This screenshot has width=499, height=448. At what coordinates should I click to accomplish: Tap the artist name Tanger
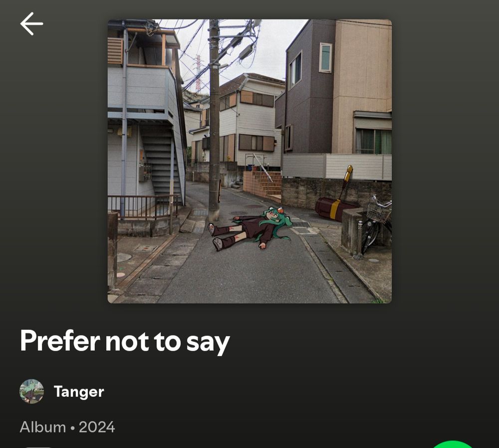point(79,392)
